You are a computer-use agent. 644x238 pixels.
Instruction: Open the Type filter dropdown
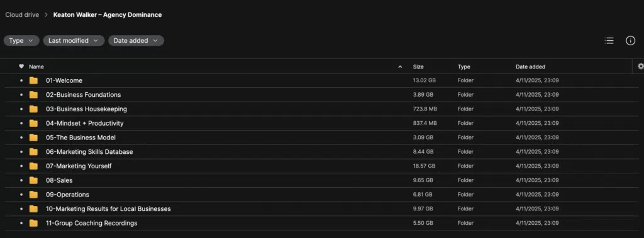click(21, 41)
